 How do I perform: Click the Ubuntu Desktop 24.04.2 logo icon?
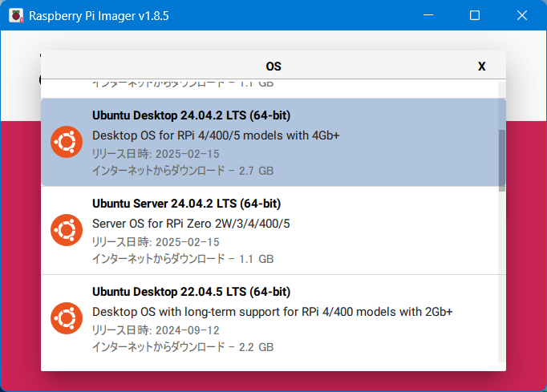point(67,142)
